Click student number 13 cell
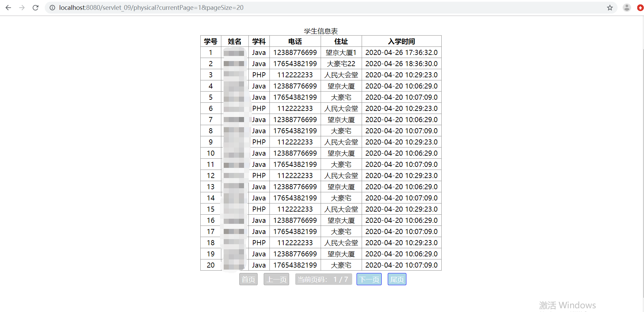This screenshot has height=312, width=644. click(x=211, y=187)
